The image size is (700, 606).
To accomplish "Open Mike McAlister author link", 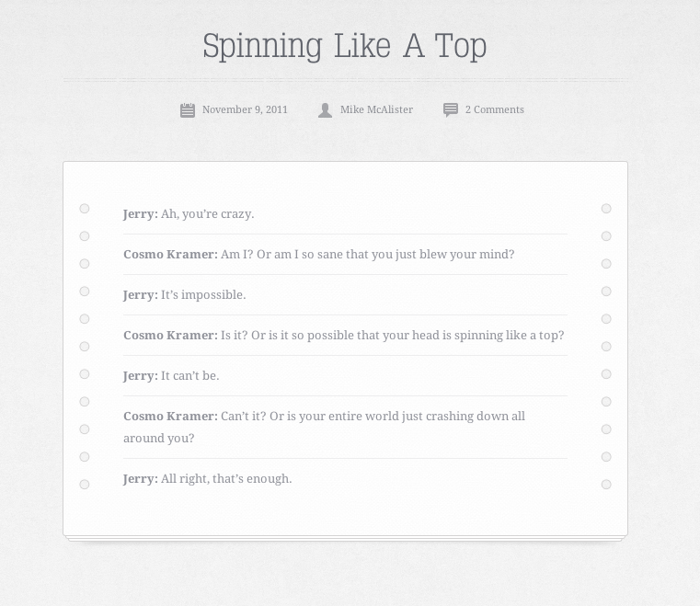I will click(376, 109).
